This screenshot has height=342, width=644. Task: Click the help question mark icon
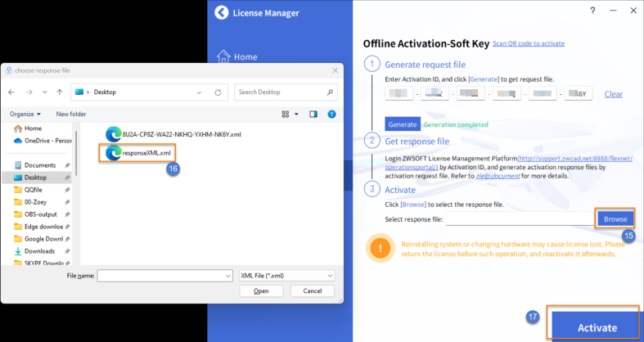pos(592,11)
